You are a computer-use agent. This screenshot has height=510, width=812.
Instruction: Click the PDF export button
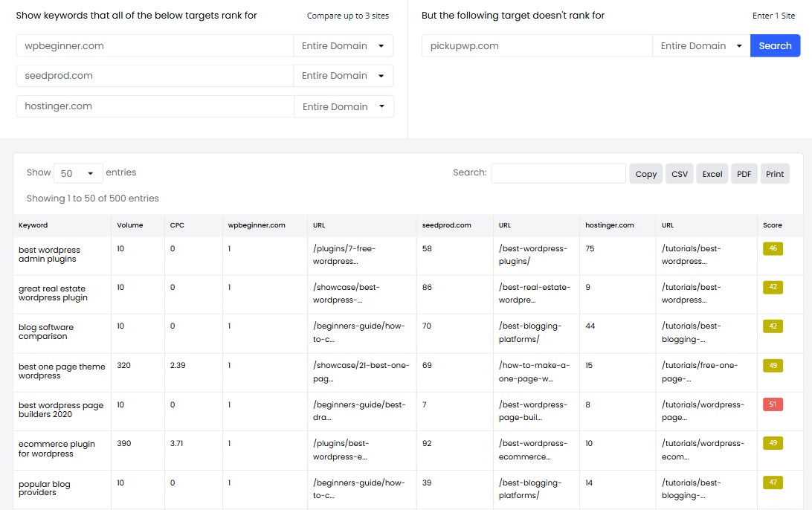pyautogui.click(x=744, y=174)
